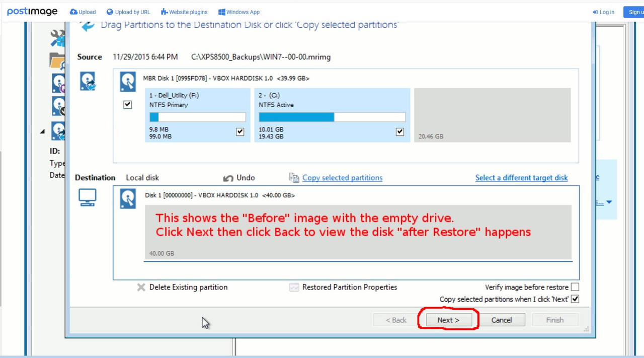Toggle the (C:) partition checkbox
644x358 pixels.
click(400, 131)
